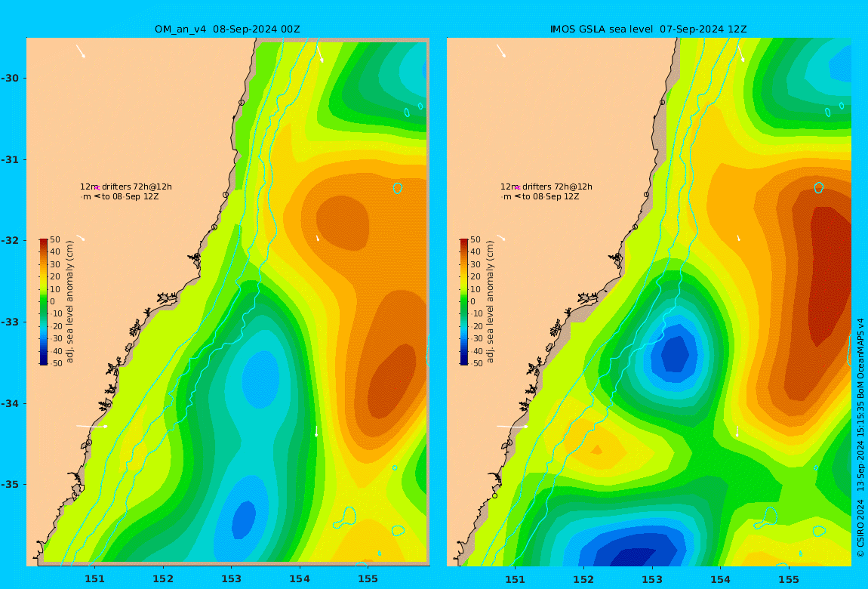
Task: Click 'to 08 Sep 12Z' legend on left map
Action: click(130, 196)
